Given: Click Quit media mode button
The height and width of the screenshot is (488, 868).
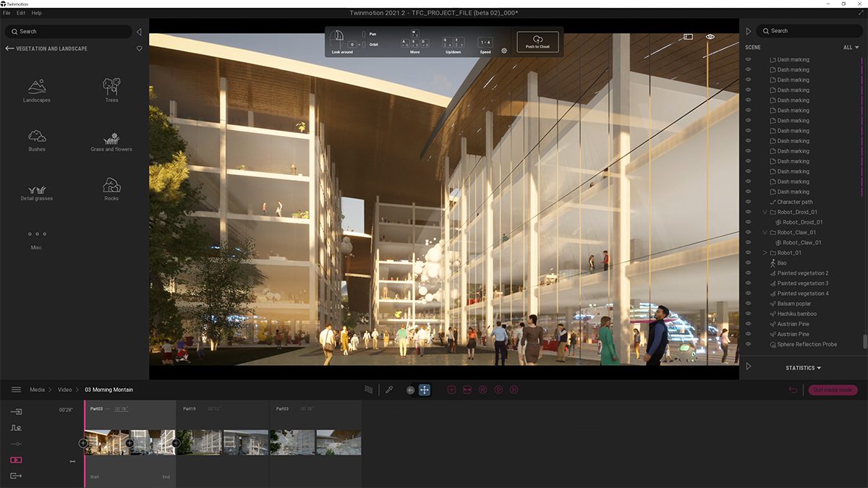Looking at the screenshot, I should pos(833,390).
